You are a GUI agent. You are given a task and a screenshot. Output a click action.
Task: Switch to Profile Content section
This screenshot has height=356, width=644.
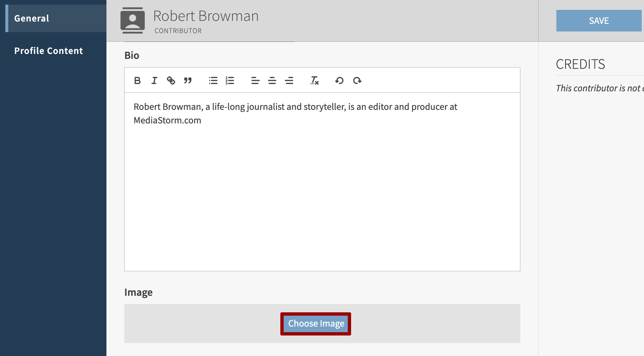49,51
